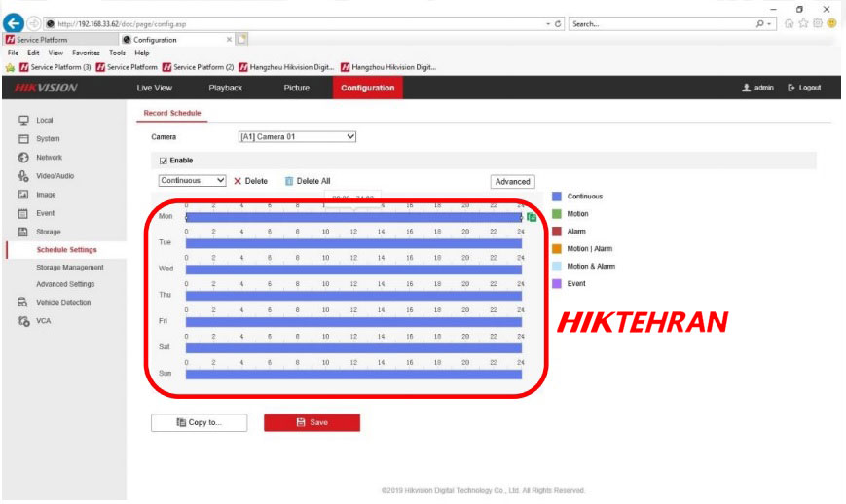846x504 pixels.
Task: Open the Tools menu
Action: tap(117, 53)
